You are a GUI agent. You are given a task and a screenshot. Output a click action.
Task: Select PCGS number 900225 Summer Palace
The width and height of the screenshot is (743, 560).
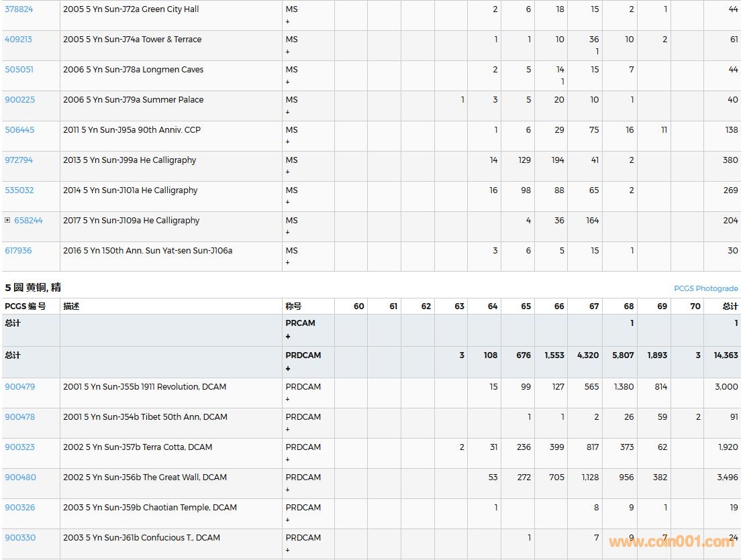coord(19,100)
